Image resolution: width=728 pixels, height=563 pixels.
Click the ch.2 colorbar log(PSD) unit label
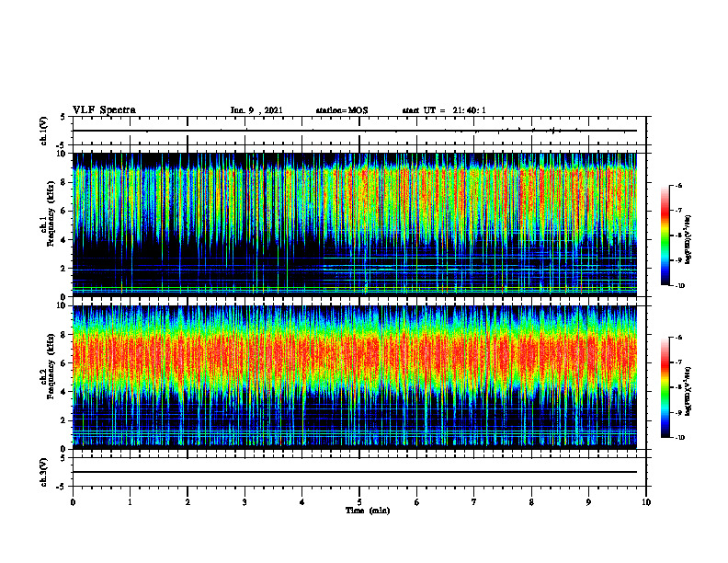(688, 391)
